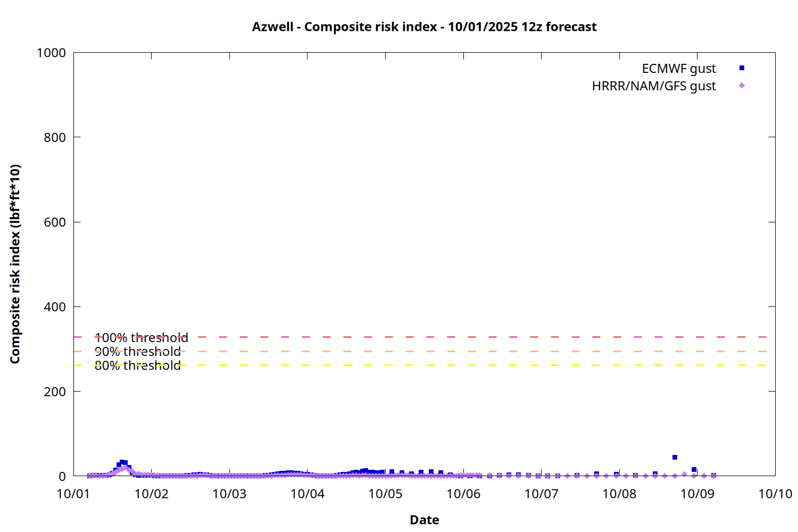Click the blue square ECMWF legend marker
This screenshot has height=532, width=798.
742,68
